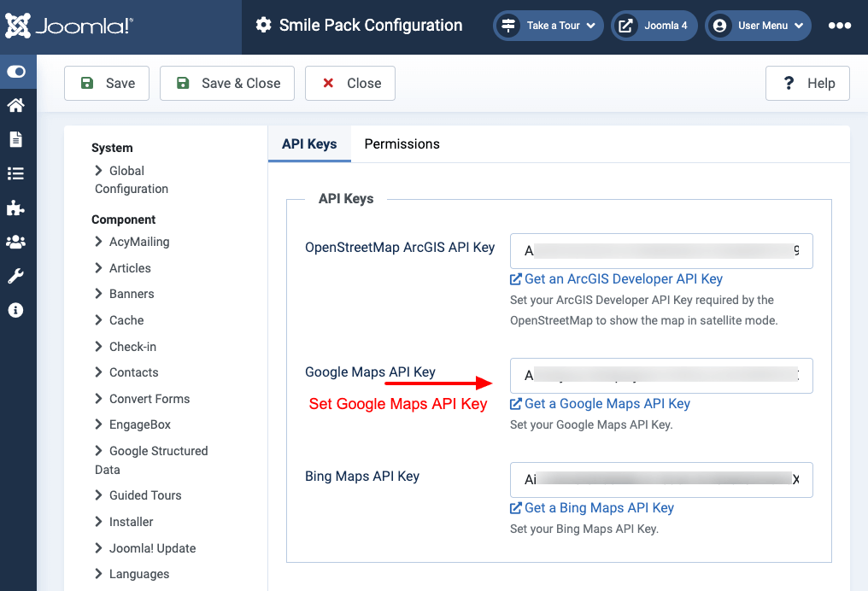This screenshot has height=591, width=868.
Task: Click the Google Maps API Key label
Action: (x=370, y=372)
